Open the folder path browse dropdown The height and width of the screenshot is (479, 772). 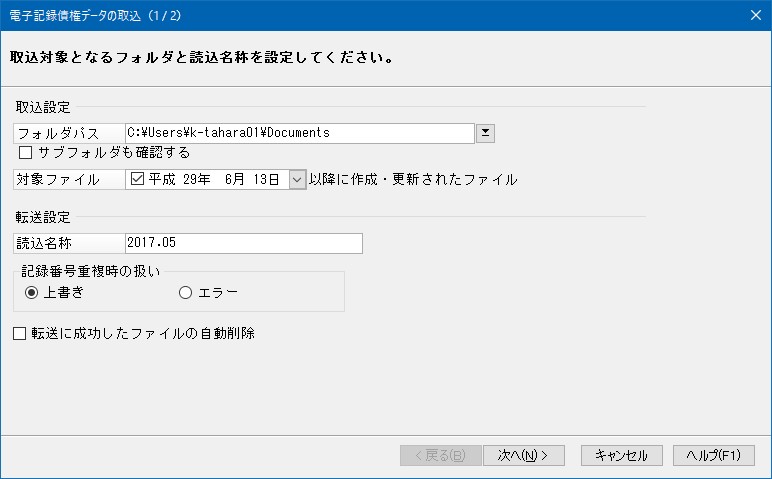point(485,133)
